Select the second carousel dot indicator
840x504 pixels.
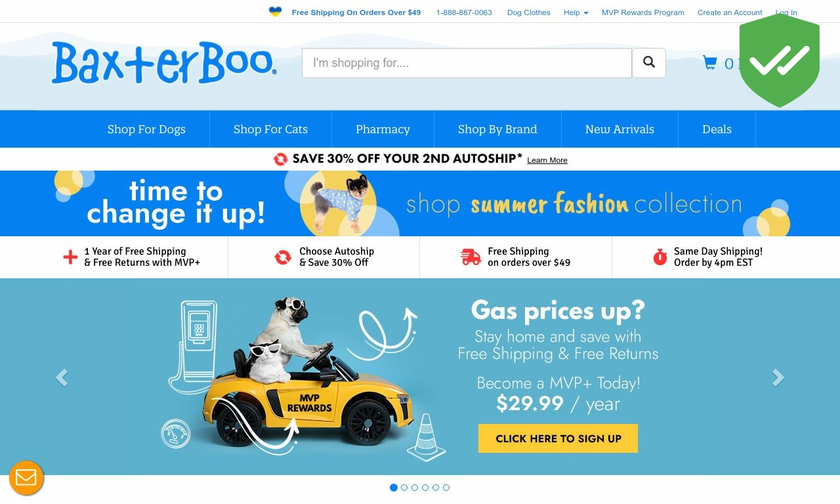click(x=404, y=488)
